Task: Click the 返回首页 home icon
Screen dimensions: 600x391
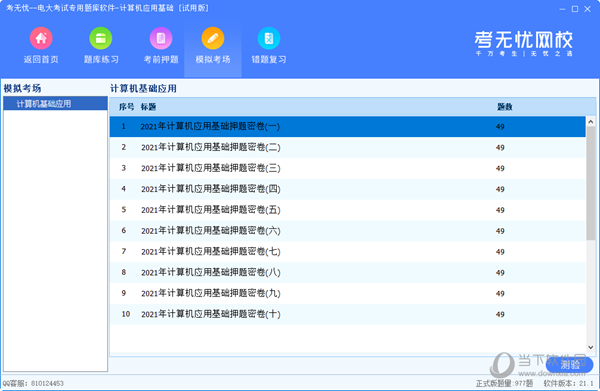Action: pos(41,38)
